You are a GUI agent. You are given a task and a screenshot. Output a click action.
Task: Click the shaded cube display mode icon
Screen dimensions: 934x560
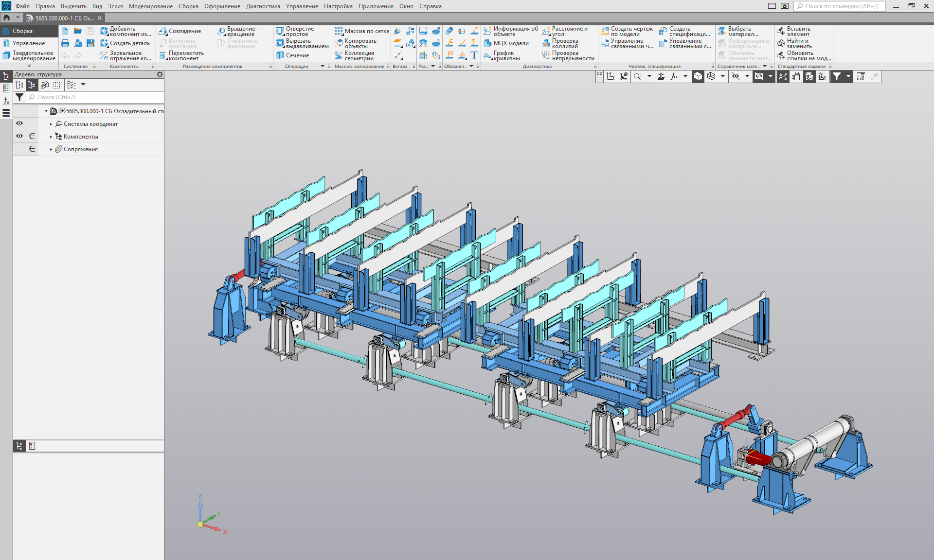tap(698, 76)
